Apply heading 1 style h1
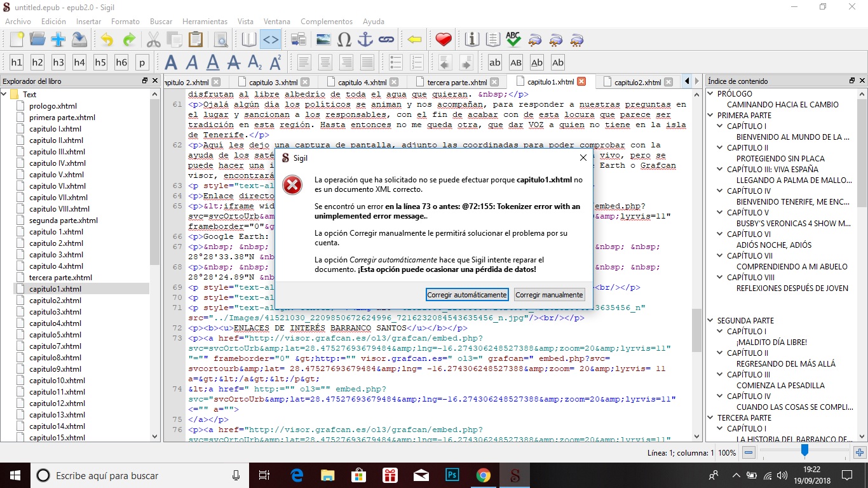 (17, 62)
